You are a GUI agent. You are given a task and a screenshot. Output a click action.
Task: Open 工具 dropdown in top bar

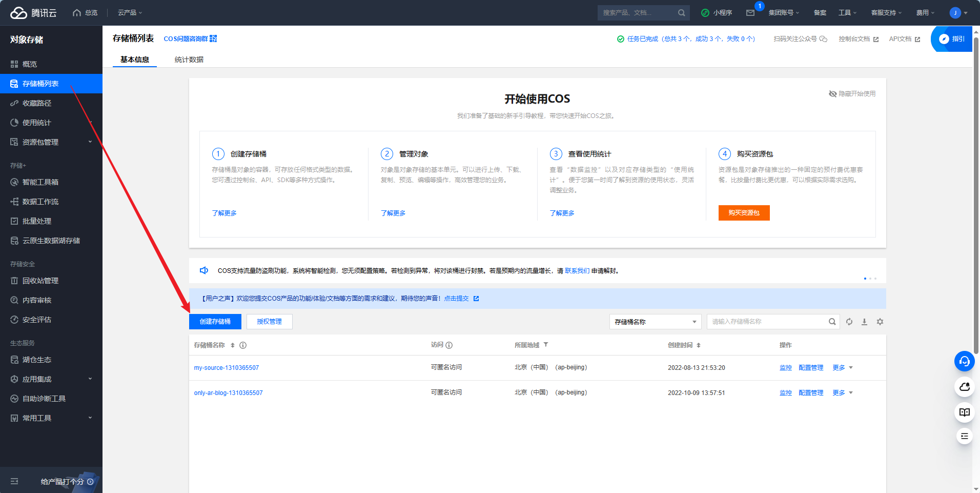[848, 13]
